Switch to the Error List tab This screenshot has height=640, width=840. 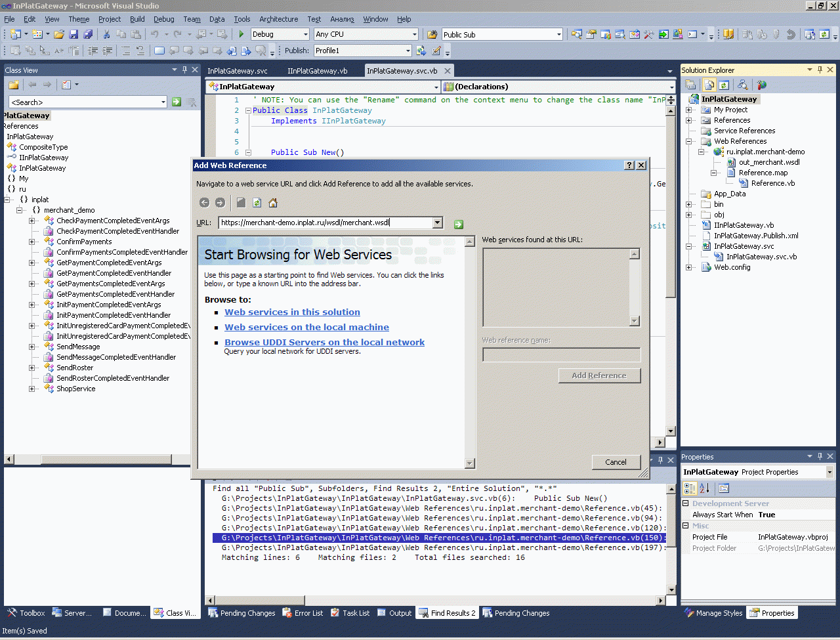click(x=303, y=613)
